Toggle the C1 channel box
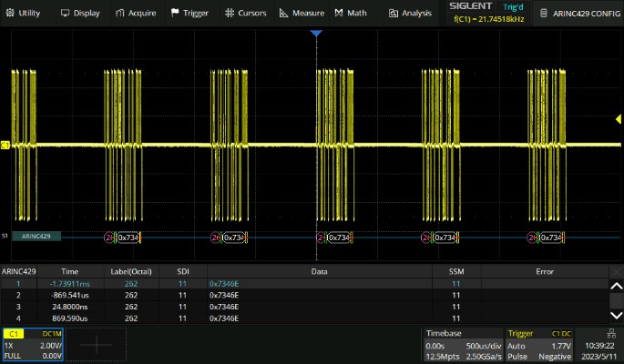624x364 pixels. click(x=32, y=345)
